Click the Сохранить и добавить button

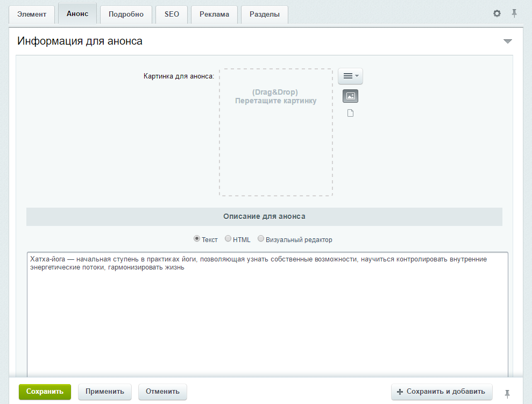click(x=441, y=392)
